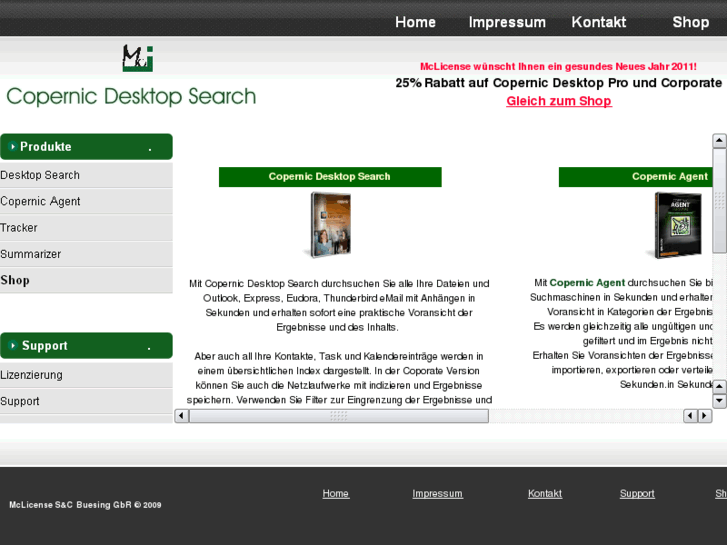Click the horizontal scrollbar right arrow
The height and width of the screenshot is (545, 727).
tap(705, 416)
